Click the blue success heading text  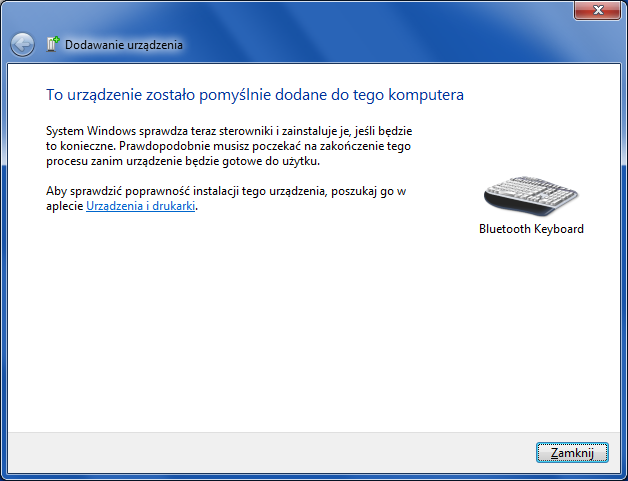[255, 95]
